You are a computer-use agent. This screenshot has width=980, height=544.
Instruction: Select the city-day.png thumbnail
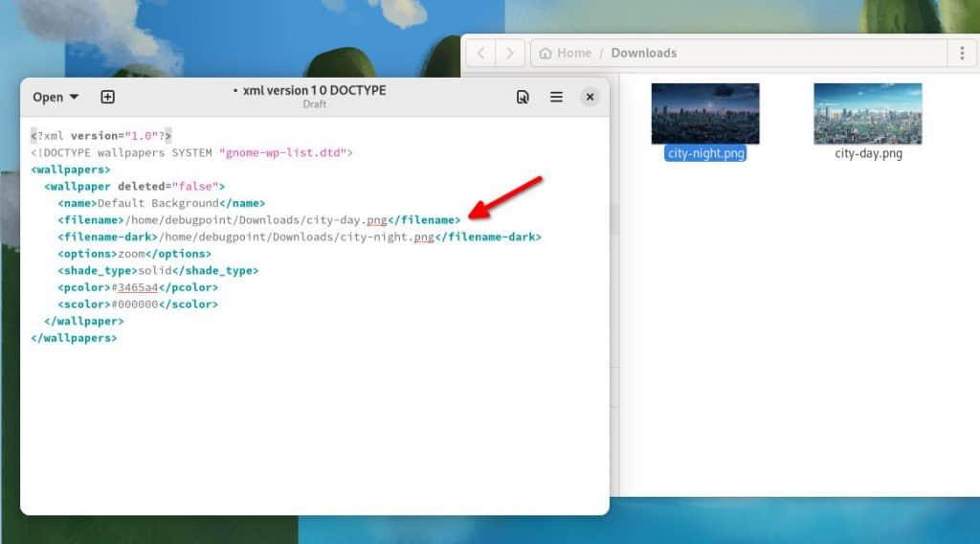(867, 113)
